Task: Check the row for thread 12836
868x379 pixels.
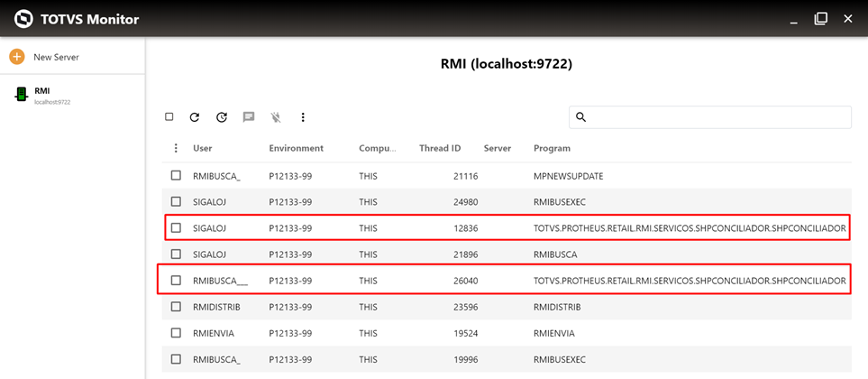Action: [176, 227]
